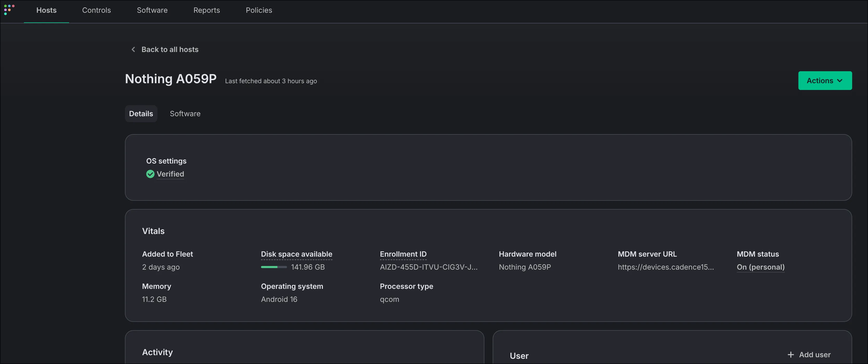The image size is (868, 364).
Task: Click the qcom processor type value
Action: [x=389, y=300]
